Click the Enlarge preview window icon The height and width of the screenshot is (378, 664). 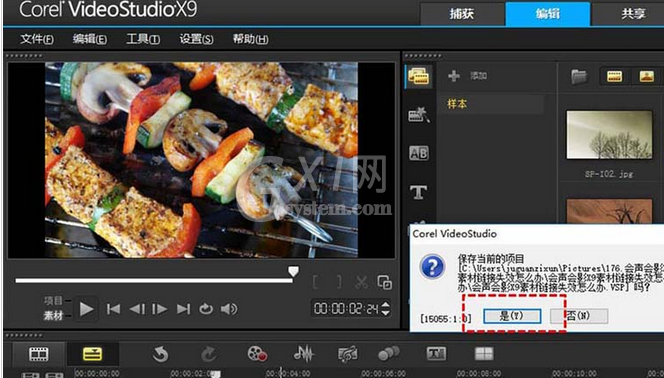pos(385,282)
